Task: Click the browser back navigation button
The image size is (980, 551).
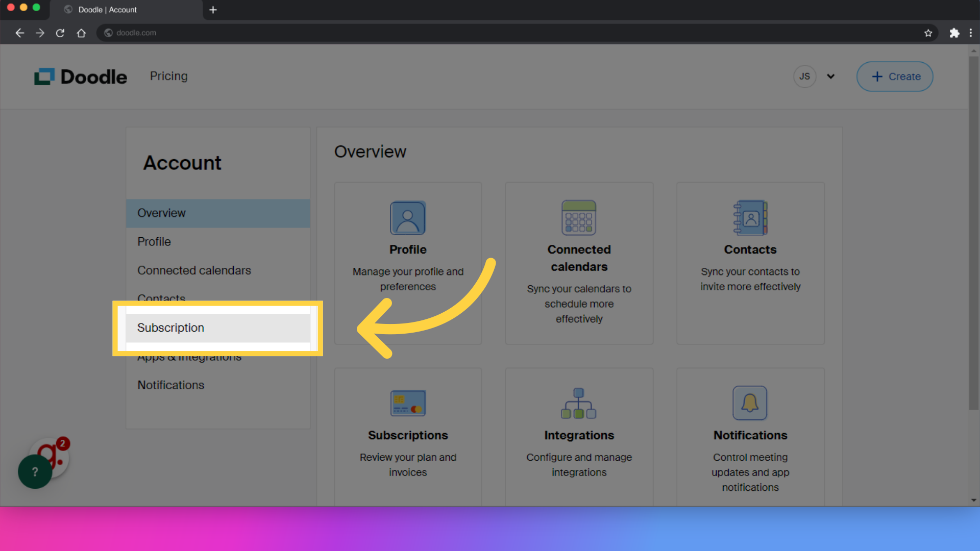Action: pos(19,32)
